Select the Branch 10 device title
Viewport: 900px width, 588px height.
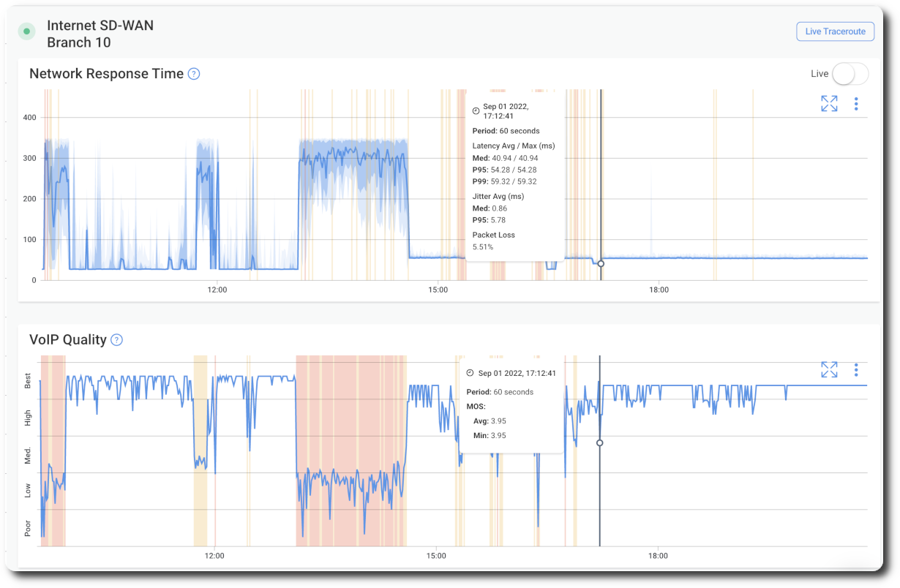(79, 42)
